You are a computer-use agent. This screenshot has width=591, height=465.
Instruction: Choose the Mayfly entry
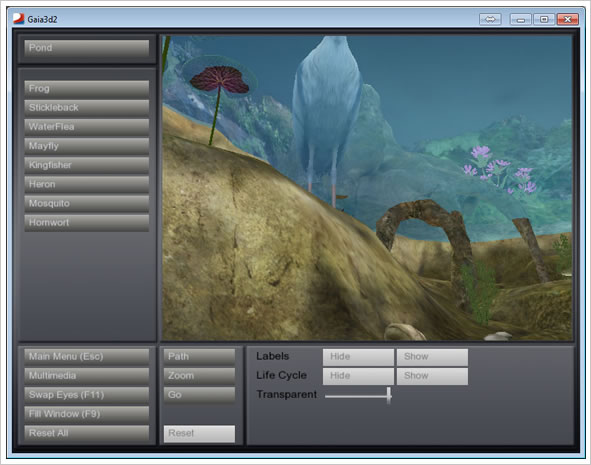87,146
